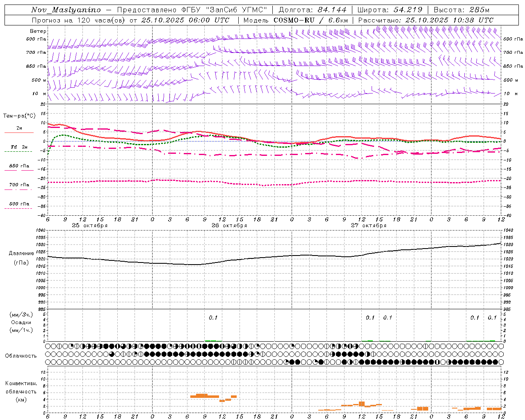Click the '(мм/3ч.)' precipitation unit label
Screen dimensions: 525x420
pos(21,315)
